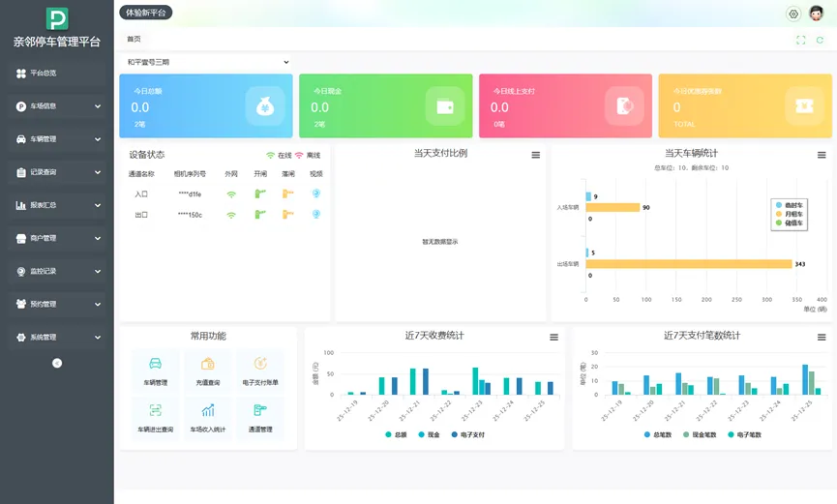This screenshot has width=837, height=504.
Task: Open the 近7天支付笔数统计 chart menu
Action: click(x=822, y=338)
